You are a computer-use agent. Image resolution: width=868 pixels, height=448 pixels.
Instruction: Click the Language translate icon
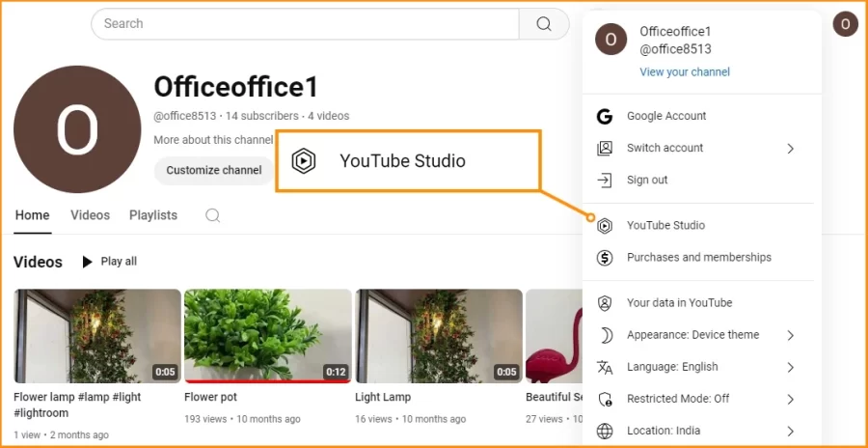(x=605, y=367)
